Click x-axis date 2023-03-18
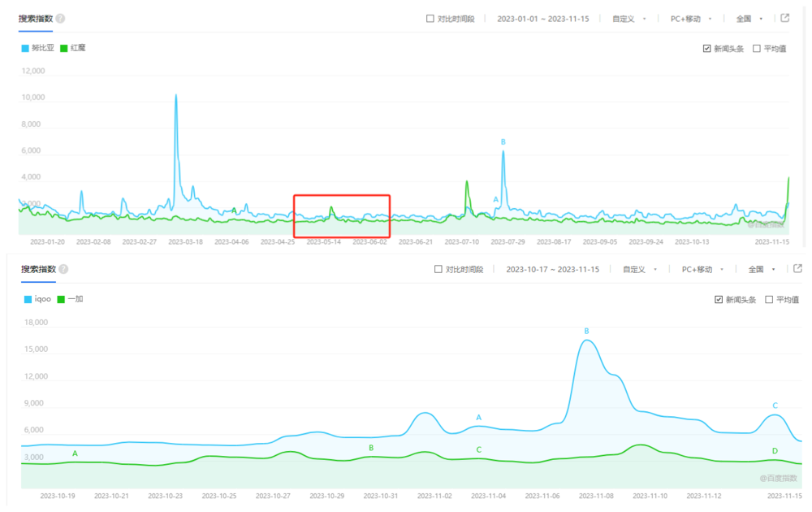This screenshot has width=812, height=512. [x=185, y=242]
